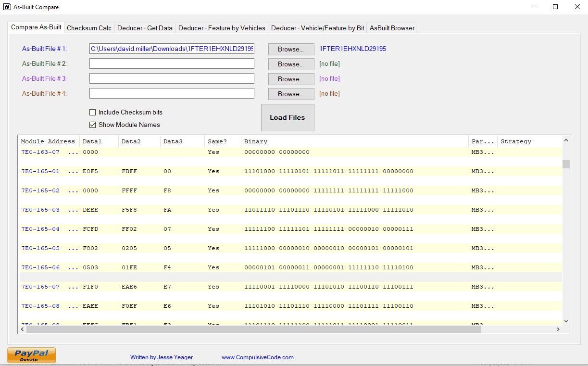Click As-Built File # 2 input field
The height and width of the screenshot is (366, 588).
pyautogui.click(x=172, y=64)
